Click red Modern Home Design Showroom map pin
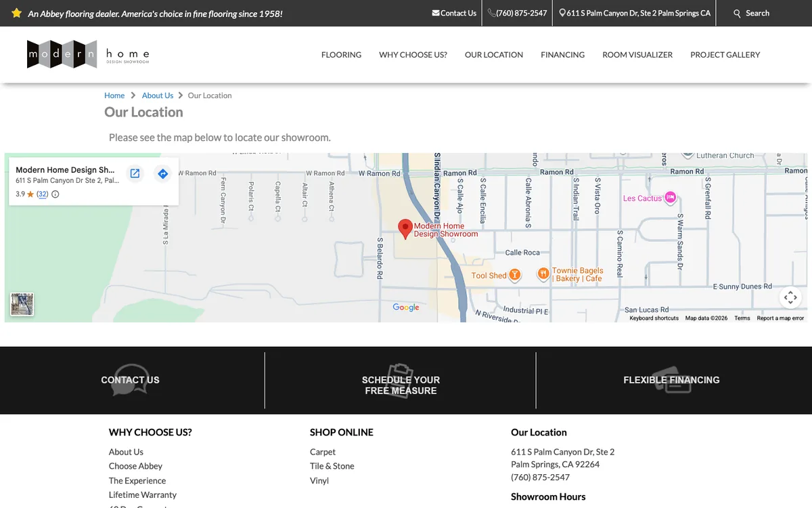 coord(405,229)
